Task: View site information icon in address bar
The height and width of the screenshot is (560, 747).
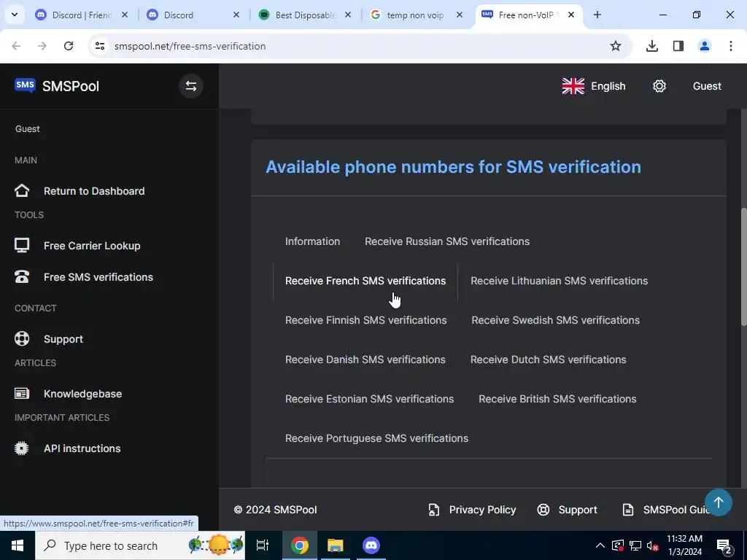Action: coord(99,46)
